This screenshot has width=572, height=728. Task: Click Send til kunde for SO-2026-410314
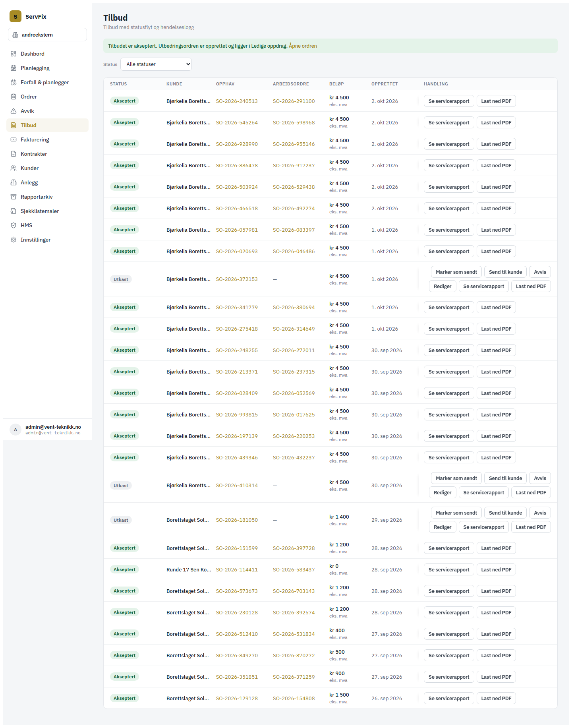coord(505,478)
